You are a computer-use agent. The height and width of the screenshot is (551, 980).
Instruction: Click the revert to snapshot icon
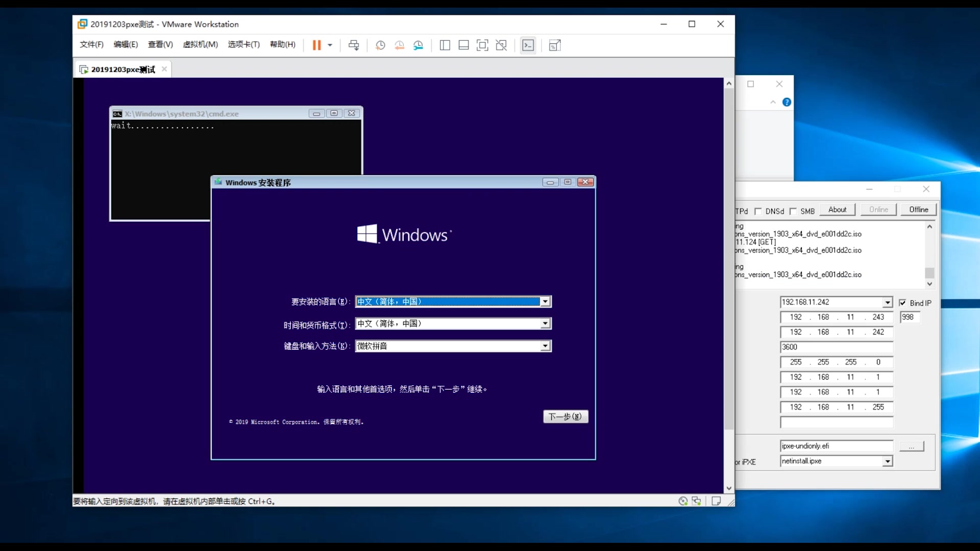coord(399,45)
